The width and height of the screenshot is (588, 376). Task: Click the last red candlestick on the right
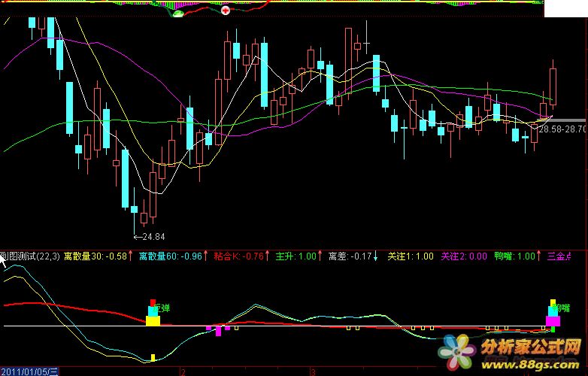tap(553, 86)
